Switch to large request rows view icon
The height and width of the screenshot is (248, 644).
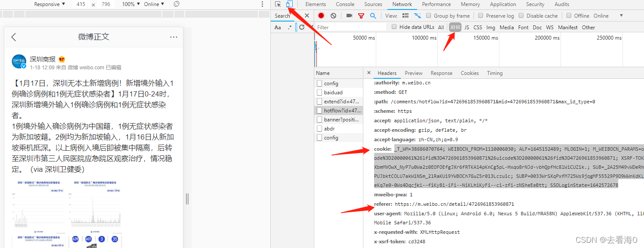pos(405,16)
